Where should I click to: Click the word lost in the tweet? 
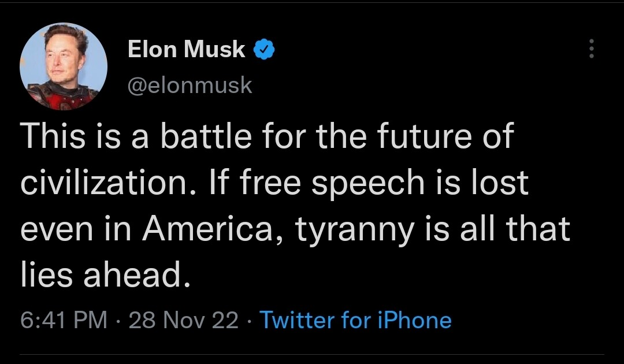tap(503, 183)
